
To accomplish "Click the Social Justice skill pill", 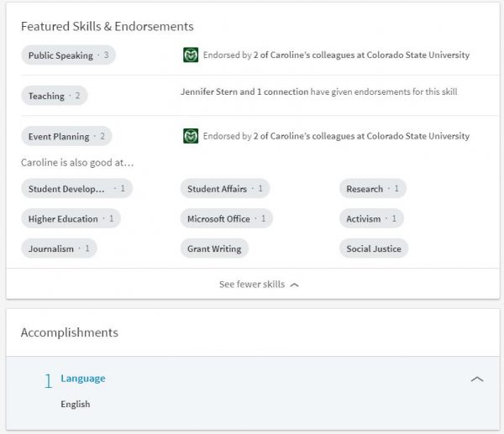I will click(x=374, y=248).
